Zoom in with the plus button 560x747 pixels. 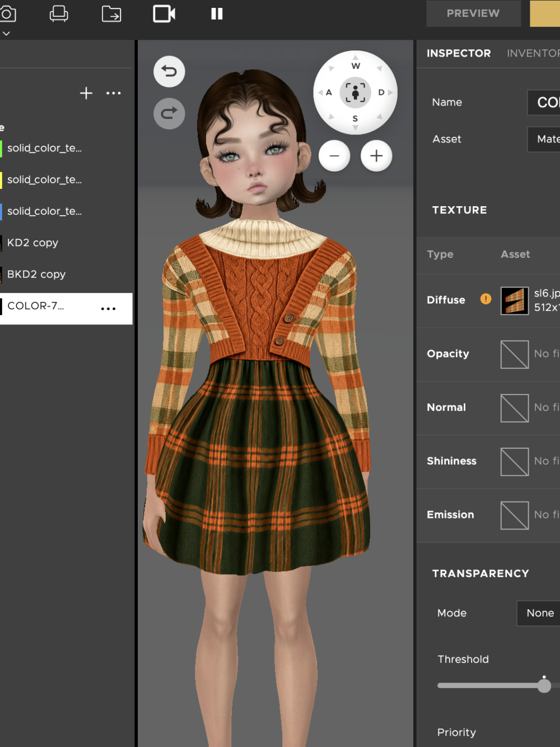pos(376,156)
